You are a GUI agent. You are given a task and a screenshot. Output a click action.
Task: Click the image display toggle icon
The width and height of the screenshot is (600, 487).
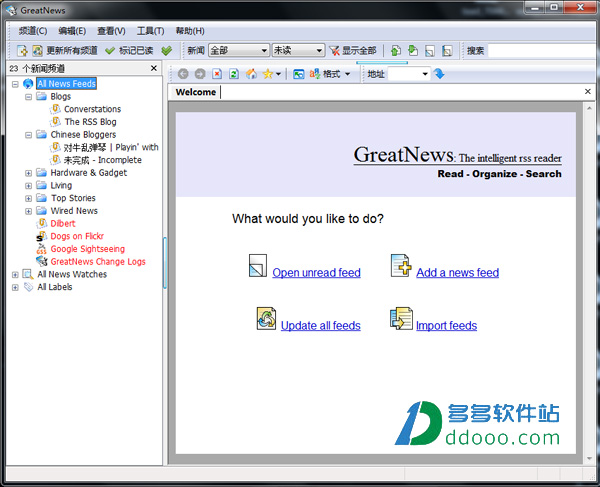pos(298,74)
